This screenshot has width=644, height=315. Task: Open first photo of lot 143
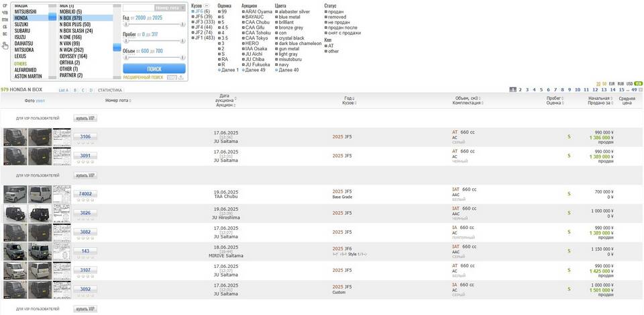(15, 251)
